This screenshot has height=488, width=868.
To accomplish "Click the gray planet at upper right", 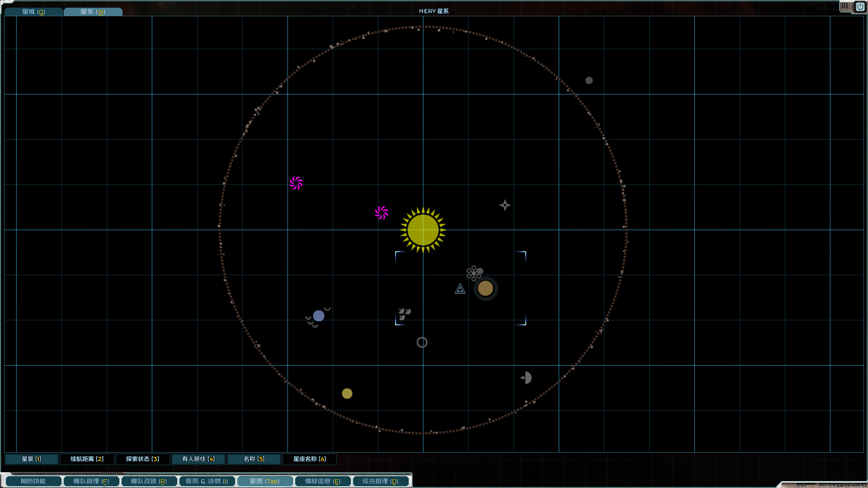I will click(589, 80).
